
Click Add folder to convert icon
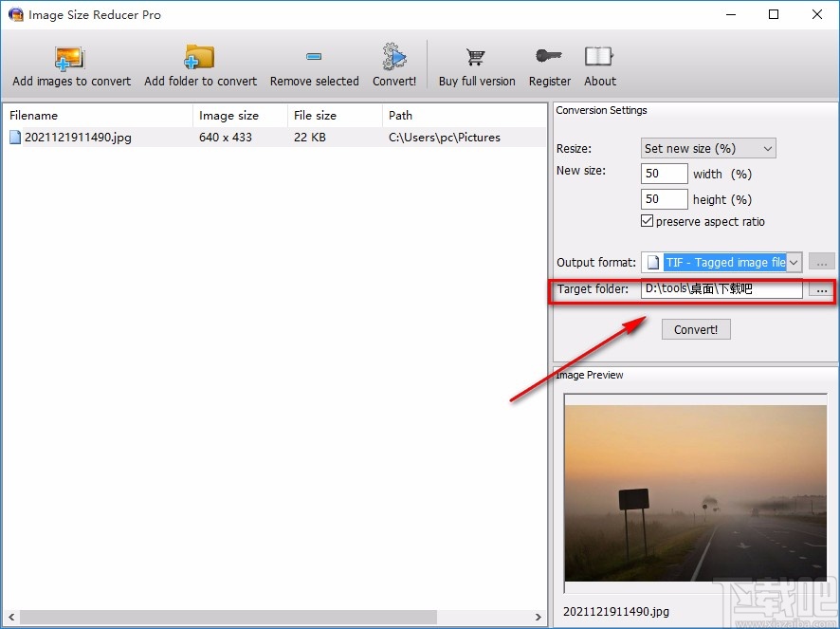[200, 58]
